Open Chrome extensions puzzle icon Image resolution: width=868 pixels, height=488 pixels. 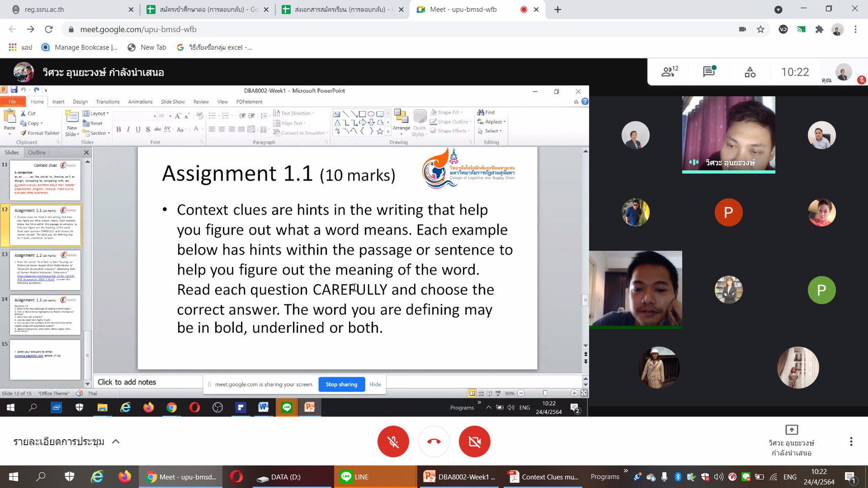point(819,29)
